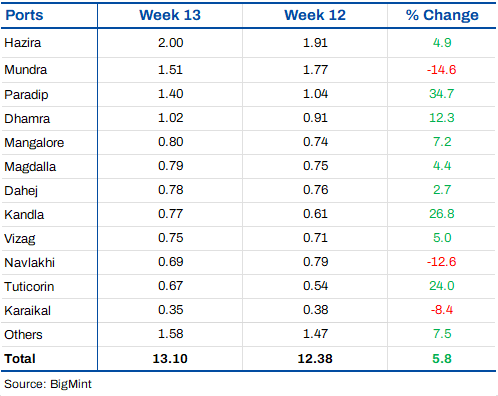Click the % Change column header
The height and width of the screenshot is (396, 498).
(x=442, y=15)
